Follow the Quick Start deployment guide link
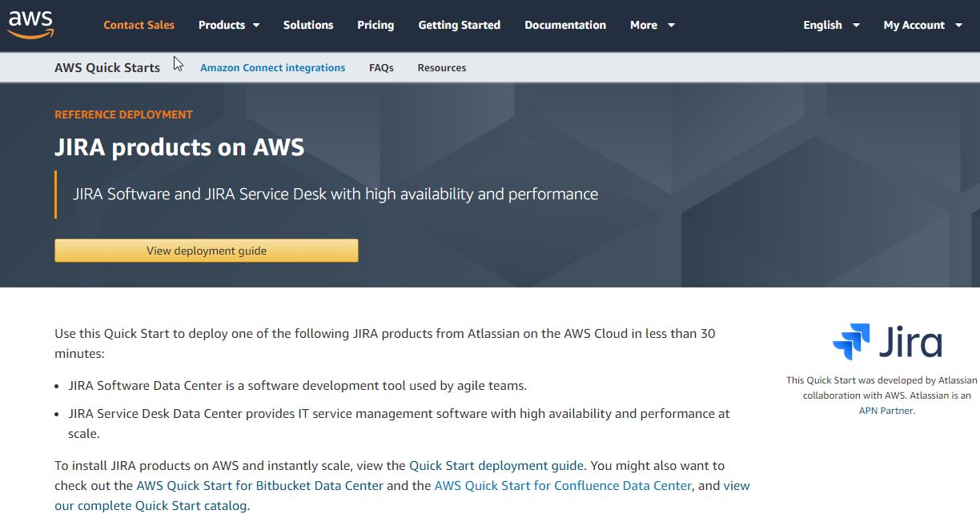Image resolution: width=980 pixels, height=518 pixels. pyautogui.click(x=496, y=465)
